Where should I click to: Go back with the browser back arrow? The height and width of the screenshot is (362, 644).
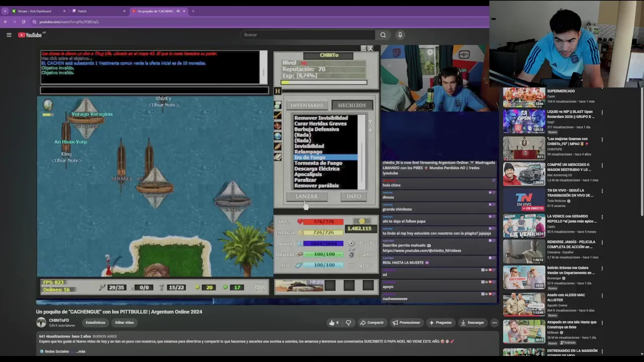(x=6, y=22)
